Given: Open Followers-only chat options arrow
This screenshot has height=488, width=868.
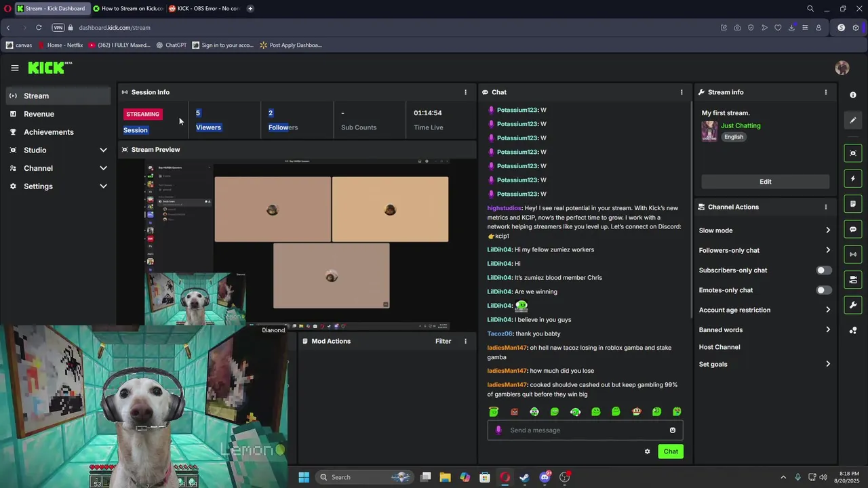Looking at the screenshot, I should [827, 250].
